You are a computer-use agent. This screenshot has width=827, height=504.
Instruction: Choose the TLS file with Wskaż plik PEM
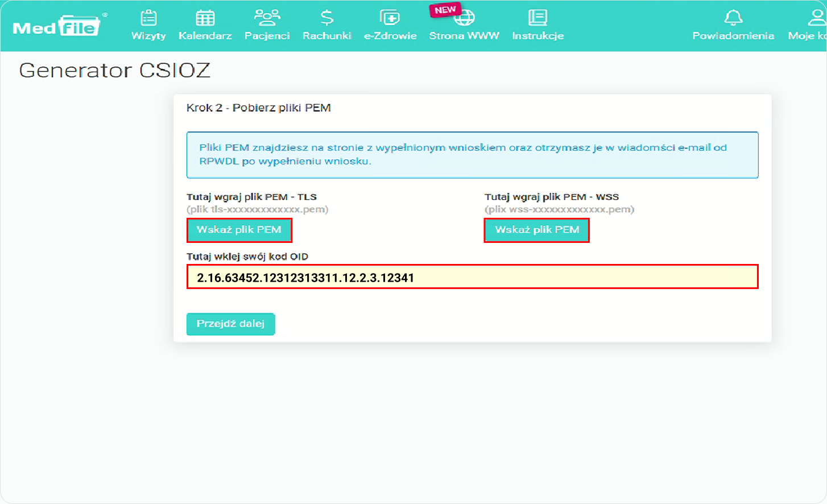[239, 230]
